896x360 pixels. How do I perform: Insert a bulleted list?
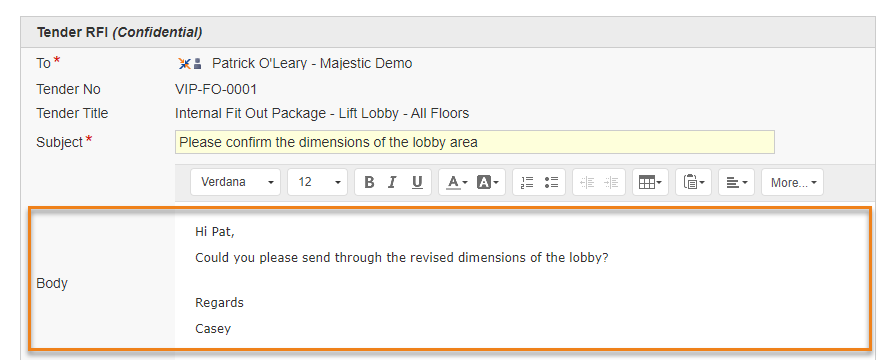(551, 182)
